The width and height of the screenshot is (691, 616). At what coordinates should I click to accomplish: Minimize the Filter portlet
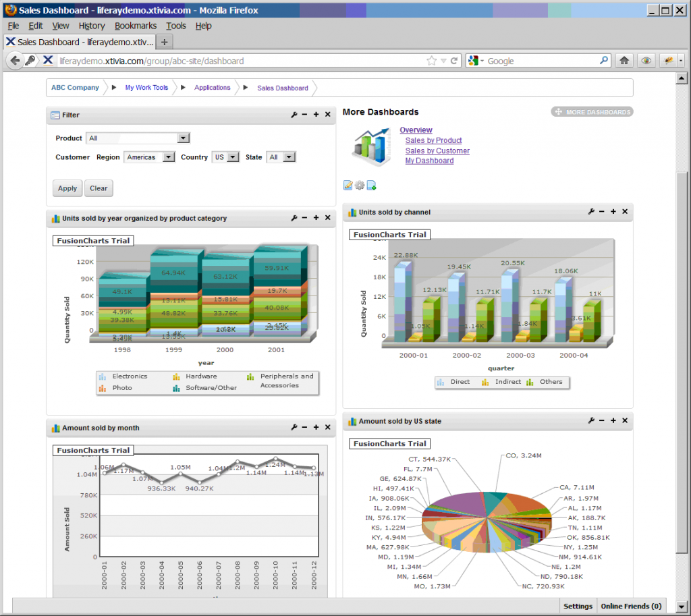[305, 115]
